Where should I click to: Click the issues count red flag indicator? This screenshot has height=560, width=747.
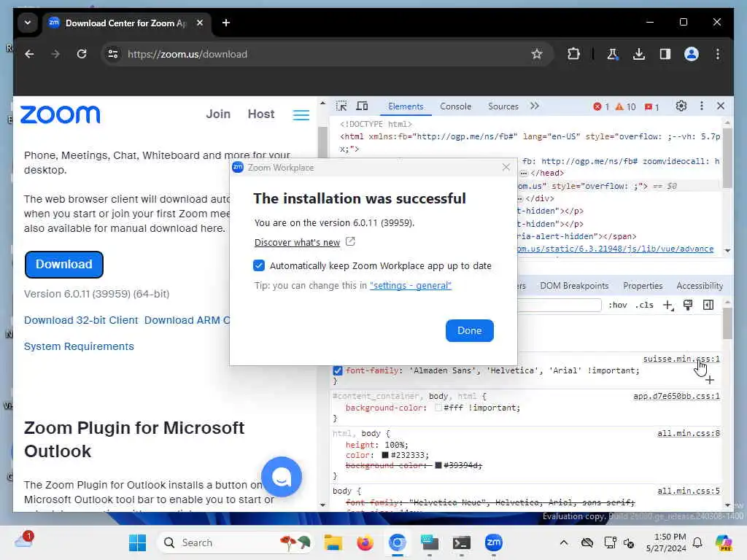pos(651,106)
